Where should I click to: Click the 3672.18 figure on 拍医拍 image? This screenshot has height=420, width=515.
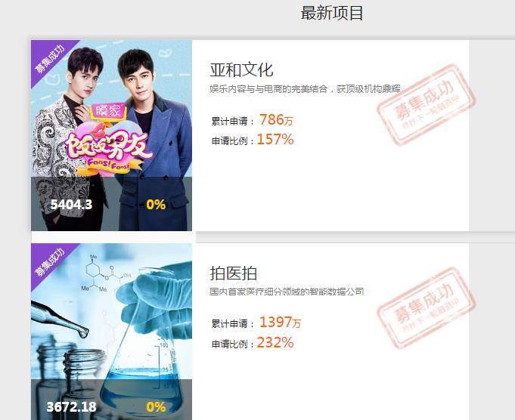click(x=71, y=407)
